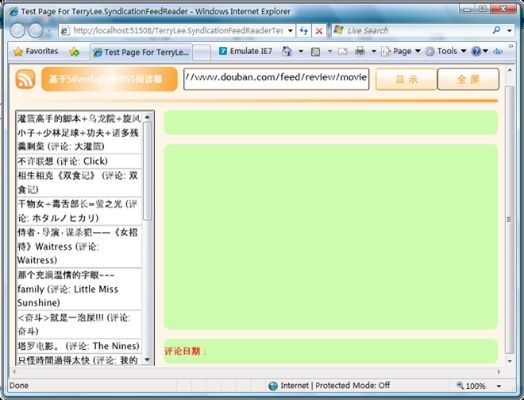The height and width of the screenshot is (400, 524).
Task: Click the Emulate IE7 toolbar button
Action: (245, 51)
